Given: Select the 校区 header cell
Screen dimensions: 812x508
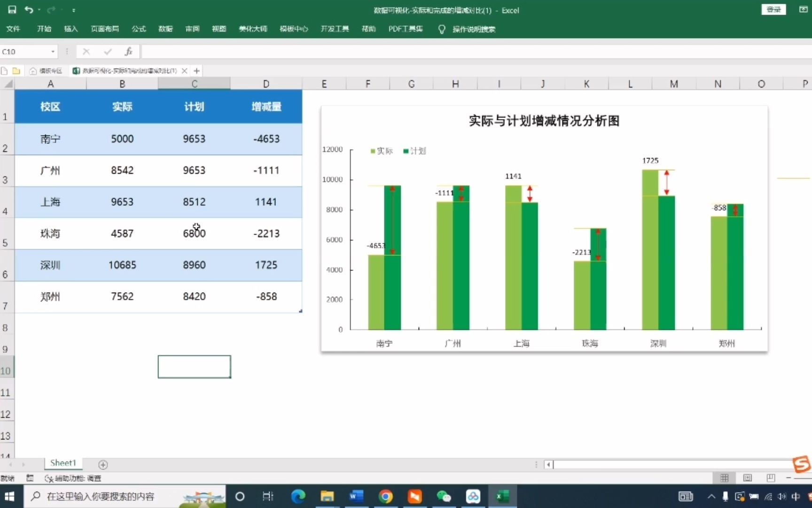Looking at the screenshot, I should [x=50, y=107].
